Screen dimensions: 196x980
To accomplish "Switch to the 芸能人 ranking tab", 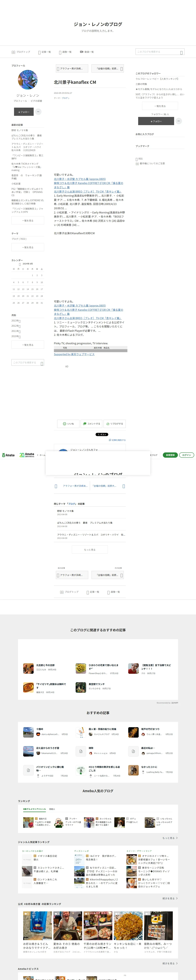I will click(52, 809).
